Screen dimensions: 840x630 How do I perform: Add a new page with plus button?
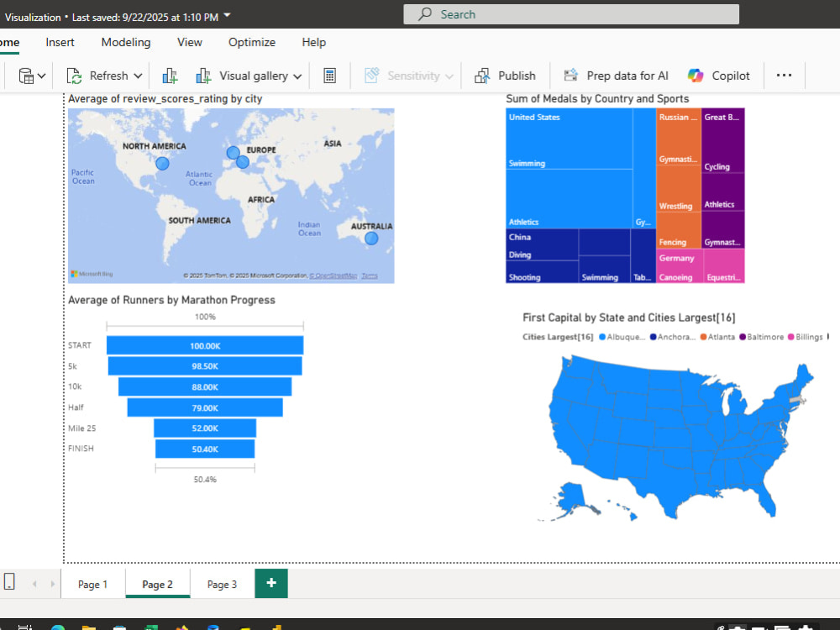click(x=271, y=583)
